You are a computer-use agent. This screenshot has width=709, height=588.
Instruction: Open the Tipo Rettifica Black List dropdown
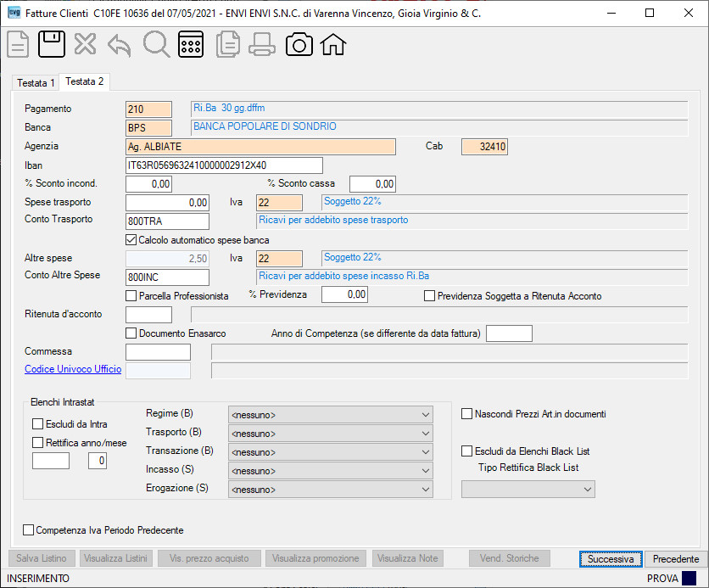coord(528,490)
